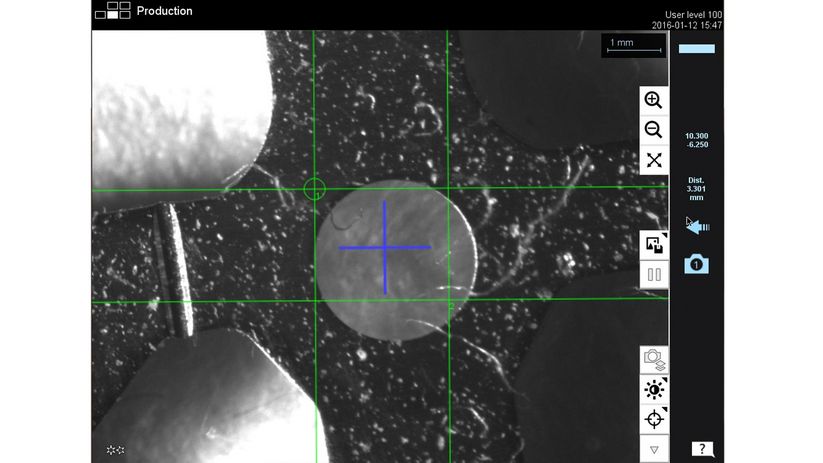Click the 1 mm scale bar

click(x=634, y=45)
